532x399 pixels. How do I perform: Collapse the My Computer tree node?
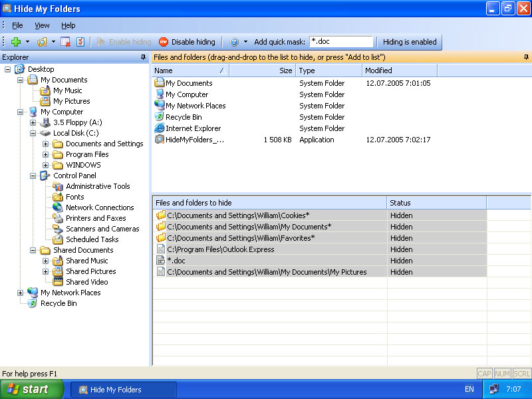tap(20, 112)
